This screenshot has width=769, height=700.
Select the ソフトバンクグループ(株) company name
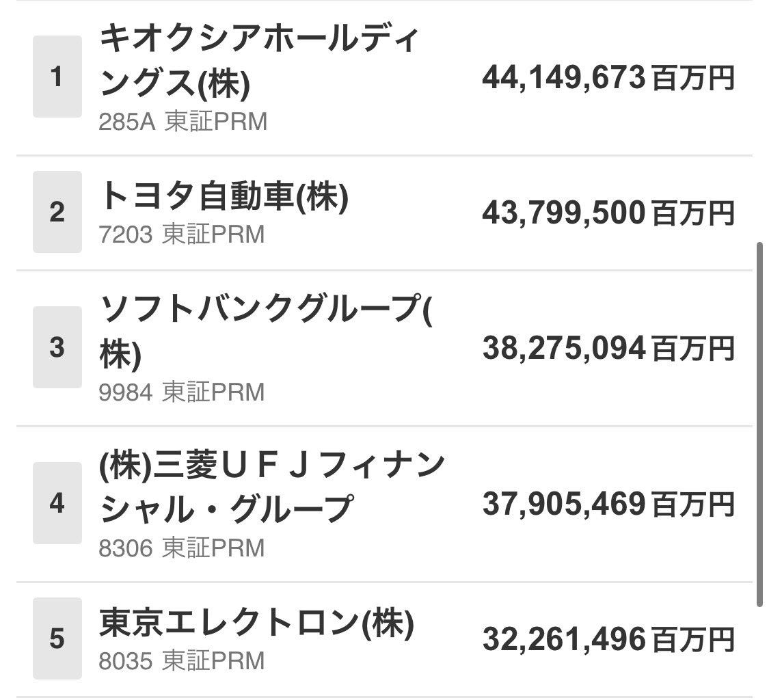click(x=266, y=331)
